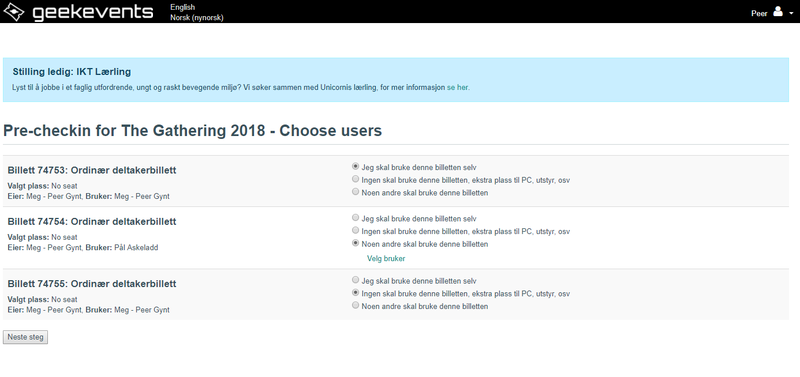Select 'Noen andre skal bruke' for ticket 74755
This screenshot has width=800, height=377.
pos(356,306)
